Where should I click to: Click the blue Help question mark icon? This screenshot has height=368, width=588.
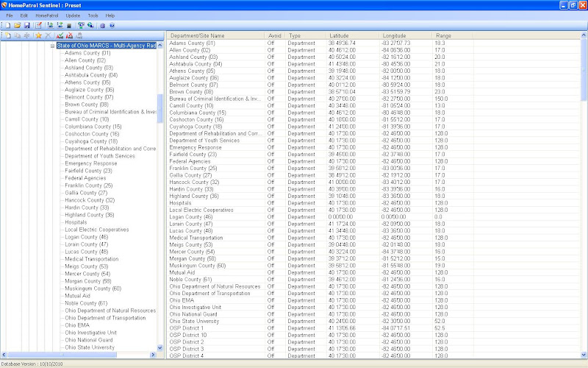(x=112, y=25)
